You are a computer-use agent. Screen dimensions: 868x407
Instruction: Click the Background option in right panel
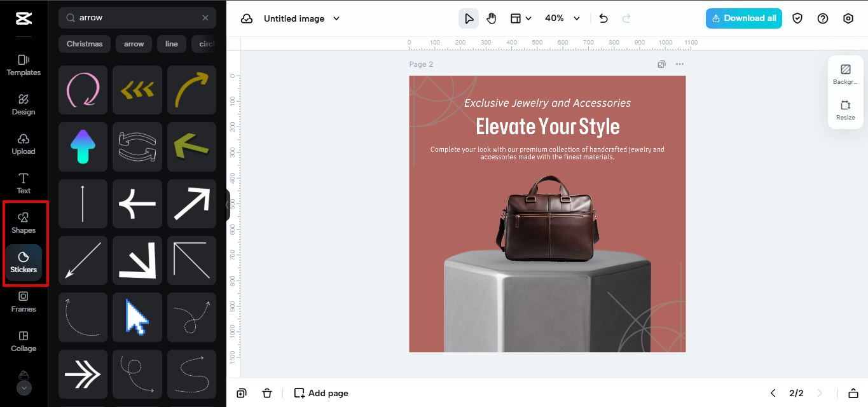845,73
